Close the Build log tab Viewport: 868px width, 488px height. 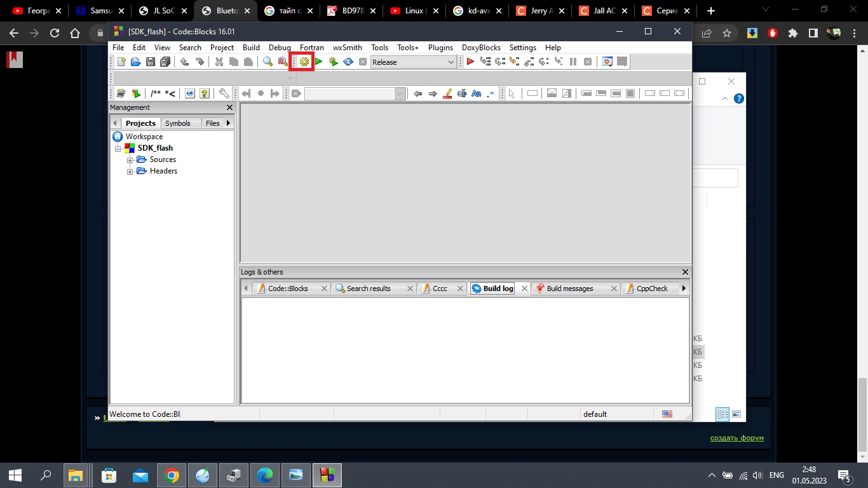coord(524,288)
